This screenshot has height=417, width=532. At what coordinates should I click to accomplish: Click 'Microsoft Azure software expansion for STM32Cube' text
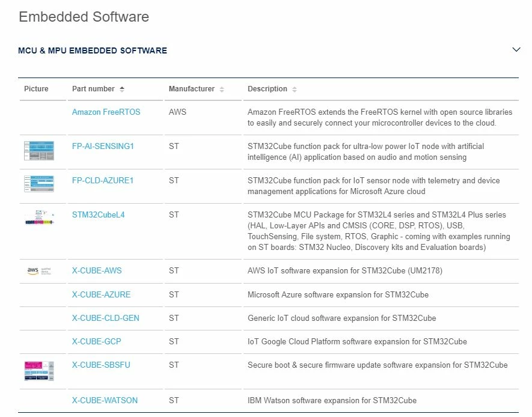[x=338, y=294]
